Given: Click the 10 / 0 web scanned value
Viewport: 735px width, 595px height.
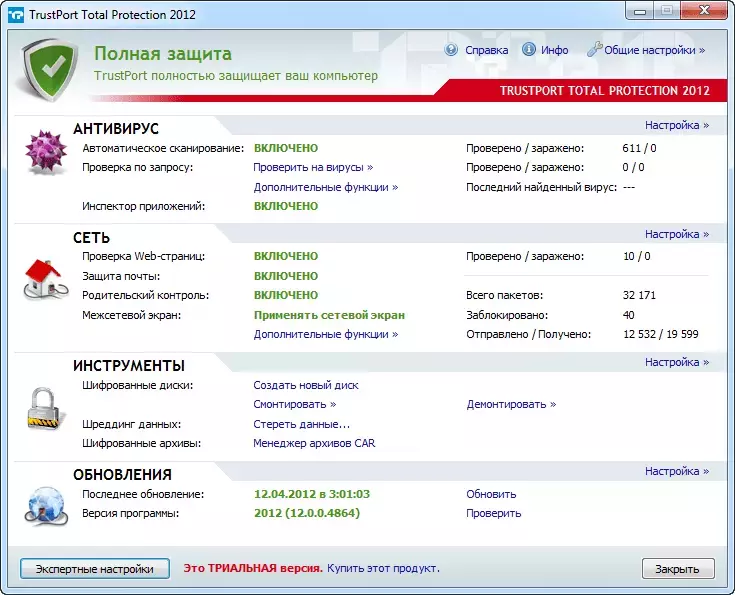Looking at the screenshot, I should coord(637,256).
